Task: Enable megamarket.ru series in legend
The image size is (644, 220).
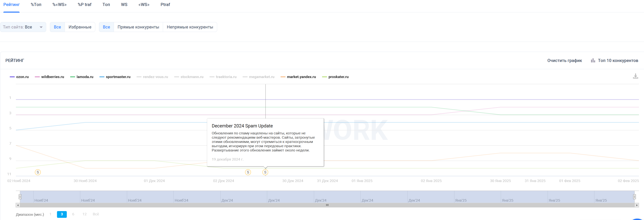Action: (x=259, y=77)
